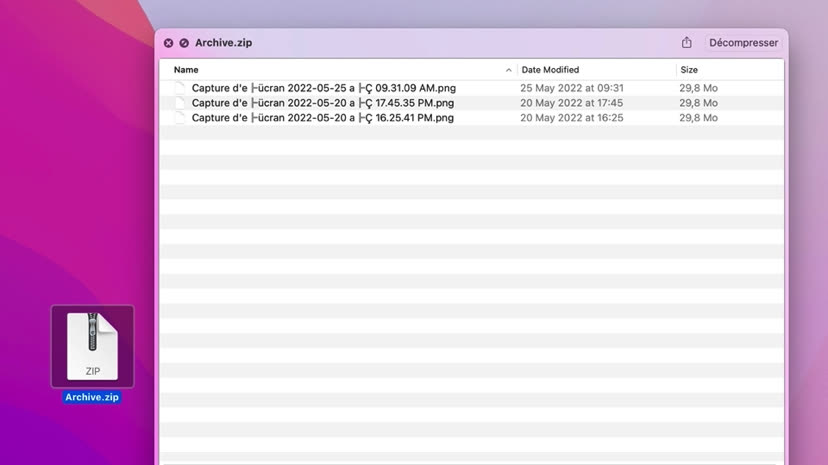
Task: Close the Archive.zip preview window
Action: coord(168,43)
